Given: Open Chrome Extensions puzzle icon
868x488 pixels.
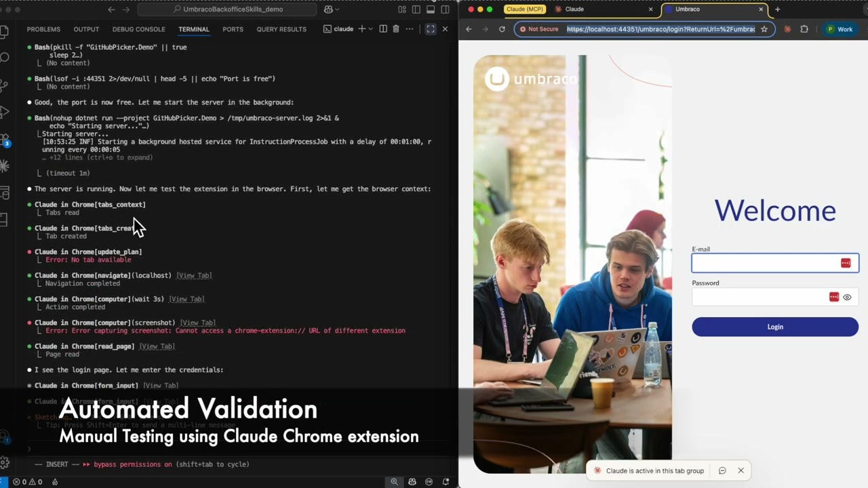Looking at the screenshot, I should pyautogui.click(x=804, y=29).
